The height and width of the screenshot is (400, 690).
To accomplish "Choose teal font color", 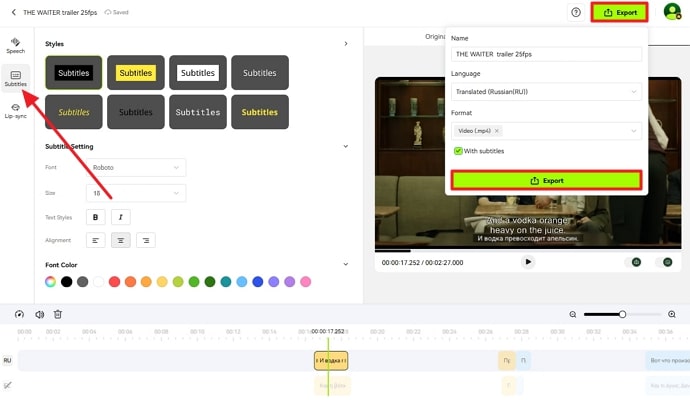I will [x=226, y=282].
